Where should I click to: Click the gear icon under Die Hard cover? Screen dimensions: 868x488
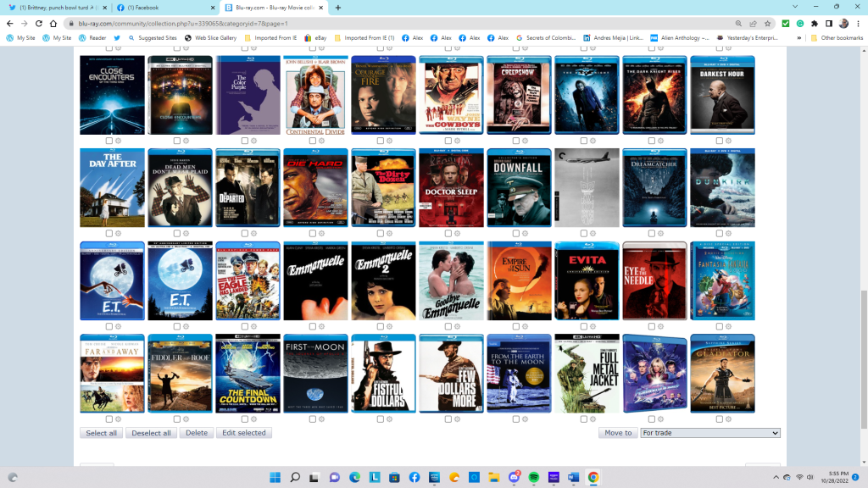(x=321, y=233)
